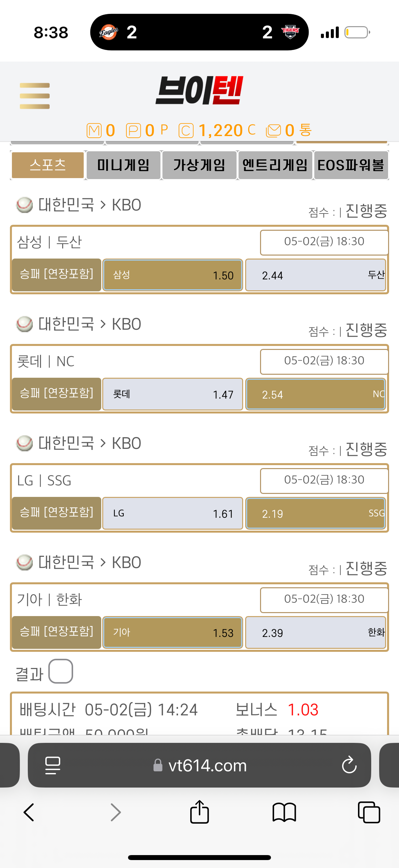Open the message envelope icon
Image resolution: width=399 pixels, height=868 pixels.
click(x=273, y=131)
